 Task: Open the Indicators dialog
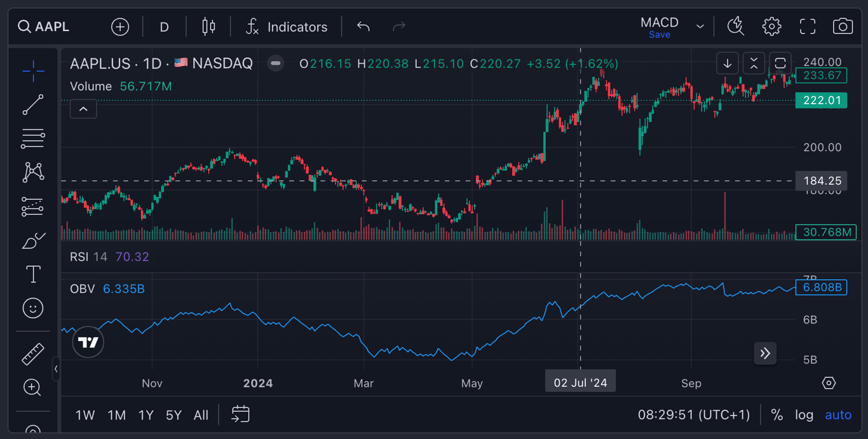[x=287, y=27]
